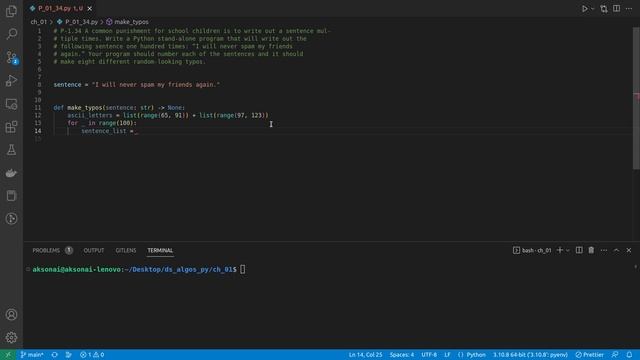Click the first comment line P-1.34

192,31
